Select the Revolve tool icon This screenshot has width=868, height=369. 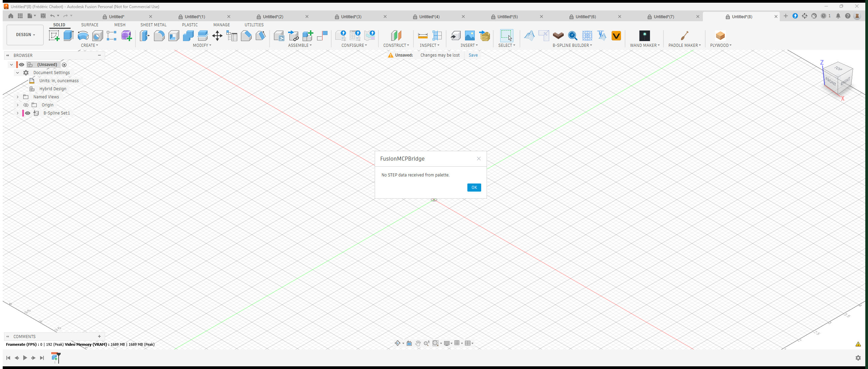point(83,36)
